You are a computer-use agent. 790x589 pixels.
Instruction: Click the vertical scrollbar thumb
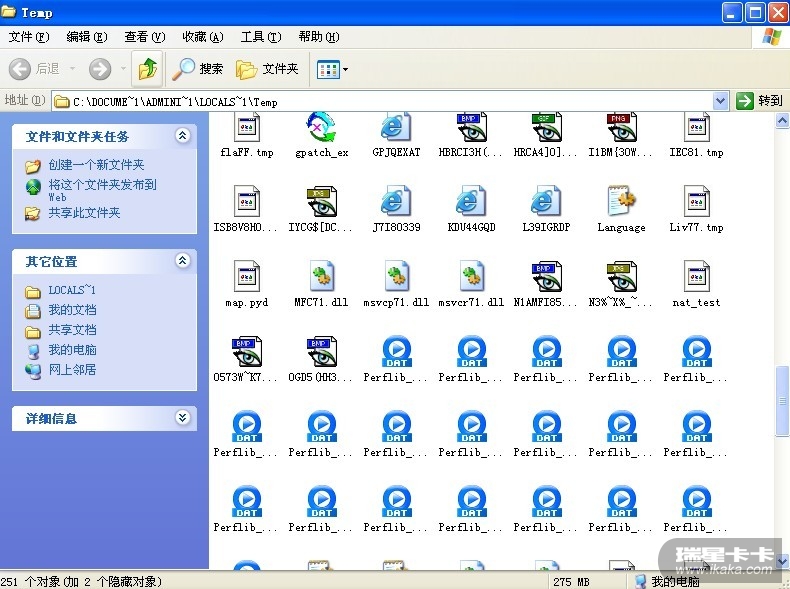click(x=782, y=401)
